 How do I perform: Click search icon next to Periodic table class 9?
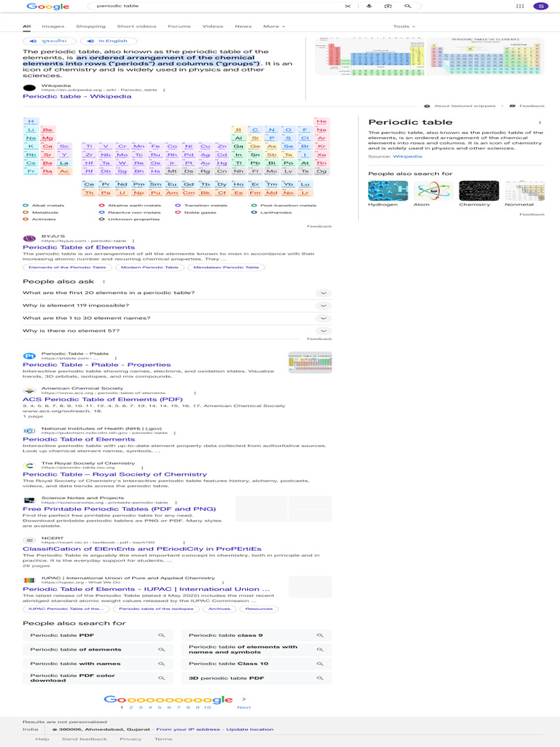(320, 635)
